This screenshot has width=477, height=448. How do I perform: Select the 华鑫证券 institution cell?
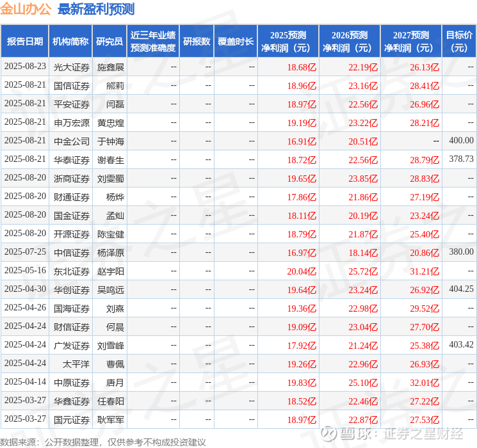pyautogui.click(x=72, y=401)
